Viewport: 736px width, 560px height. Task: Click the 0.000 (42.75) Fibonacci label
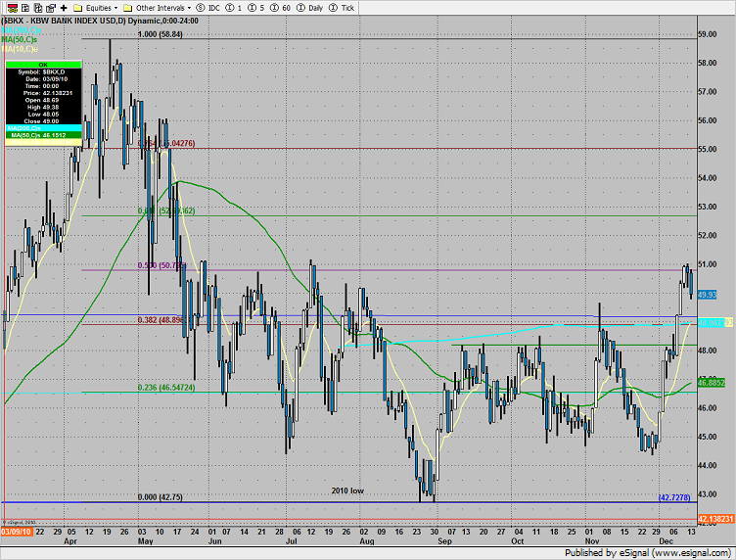(x=161, y=497)
